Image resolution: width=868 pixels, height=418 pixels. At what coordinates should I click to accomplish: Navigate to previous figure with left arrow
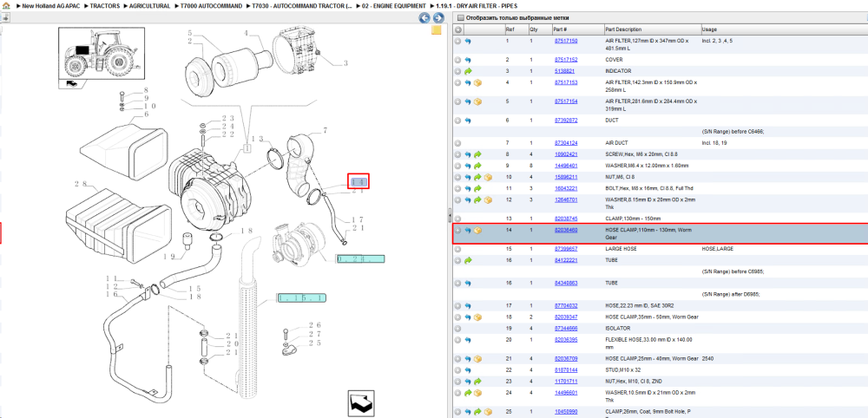coord(424,18)
